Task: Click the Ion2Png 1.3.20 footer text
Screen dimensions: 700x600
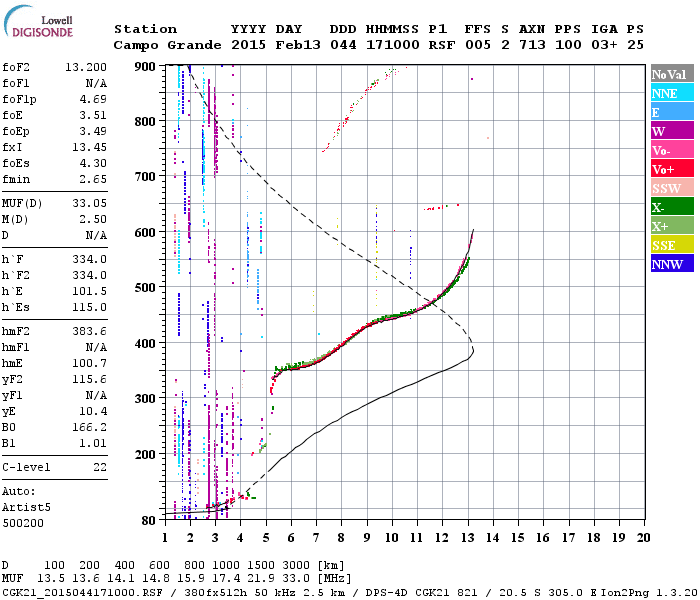Action: tap(649, 593)
